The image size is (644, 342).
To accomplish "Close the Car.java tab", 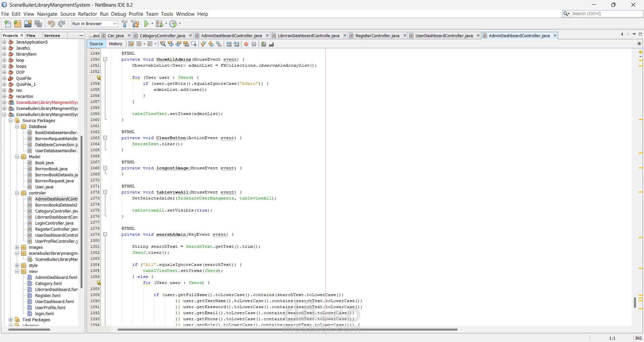I will (129, 36).
